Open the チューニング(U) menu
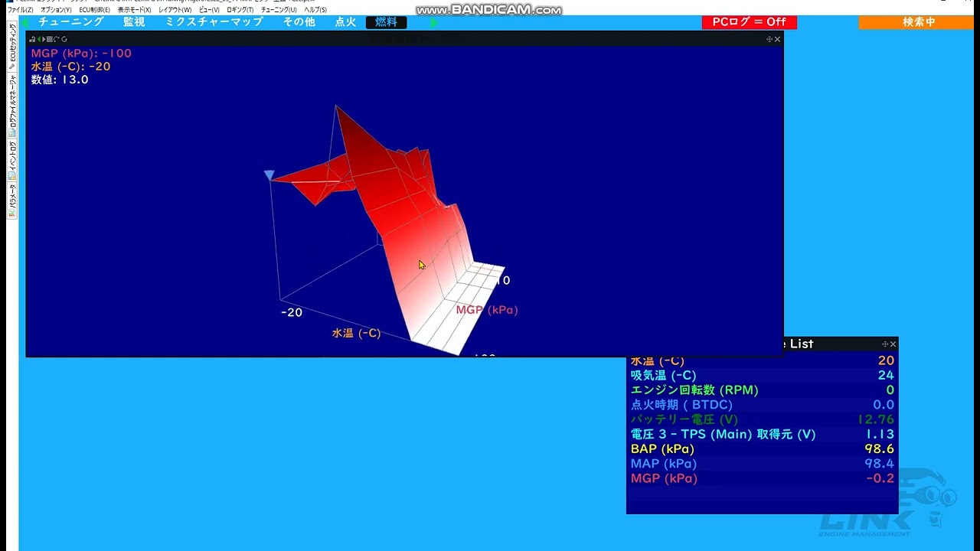This screenshot has width=980, height=551. [279, 10]
